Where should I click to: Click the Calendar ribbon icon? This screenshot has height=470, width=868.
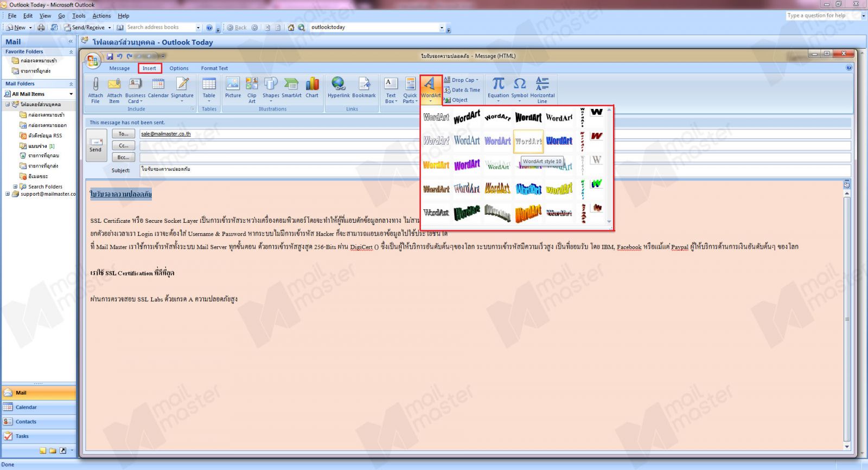(x=158, y=88)
